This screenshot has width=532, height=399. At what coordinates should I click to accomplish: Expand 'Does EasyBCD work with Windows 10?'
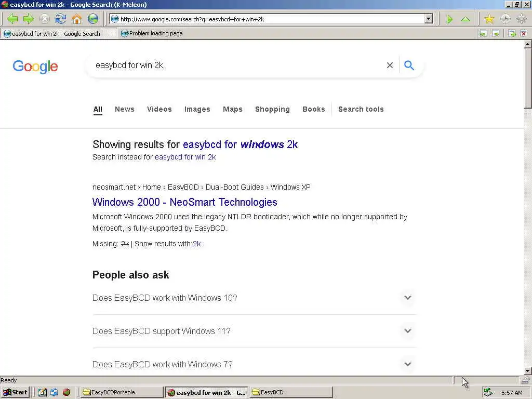pyautogui.click(x=254, y=298)
